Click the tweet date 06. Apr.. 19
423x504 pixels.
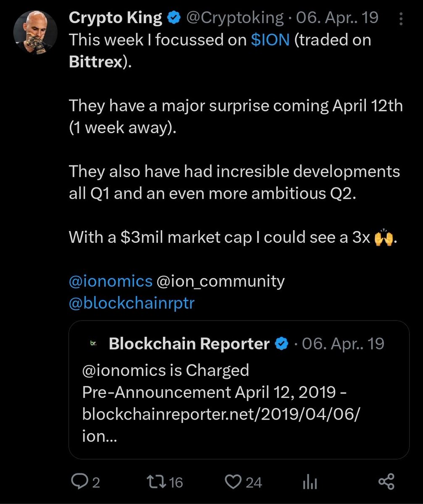[x=337, y=18]
